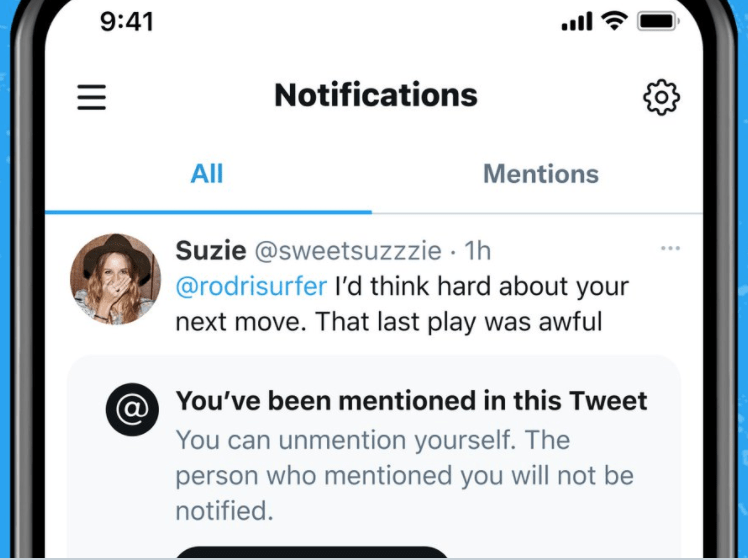Image resolution: width=748 pixels, height=560 pixels.
Task: Open the hamburger navigation menu
Action: (92, 97)
